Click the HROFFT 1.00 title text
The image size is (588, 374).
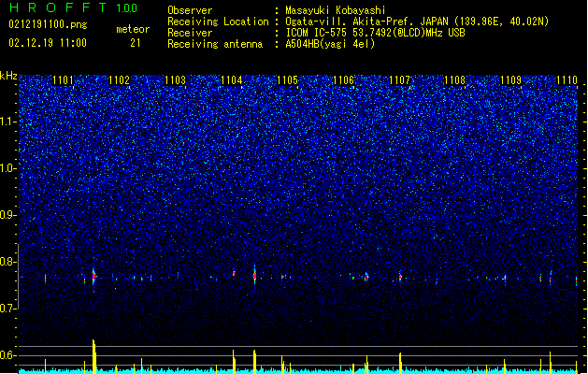pos(73,7)
